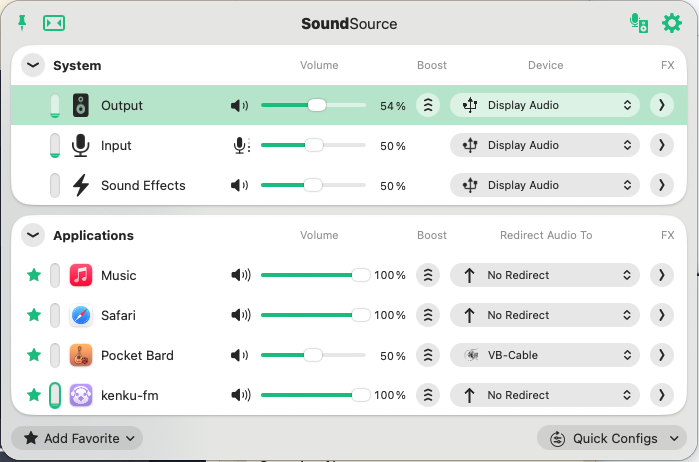This screenshot has width=699, height=462.
Task: Mute Music volume icon
Action: 241,275
